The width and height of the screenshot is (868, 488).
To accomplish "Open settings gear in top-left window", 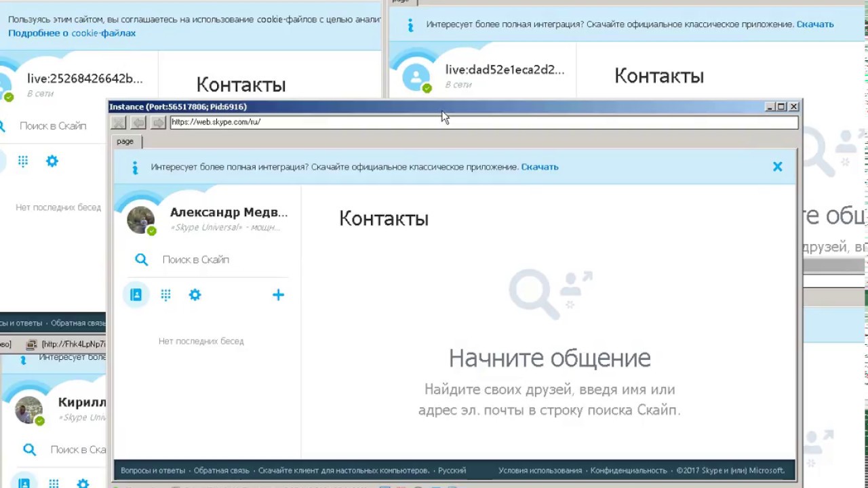I will [52, 161].
